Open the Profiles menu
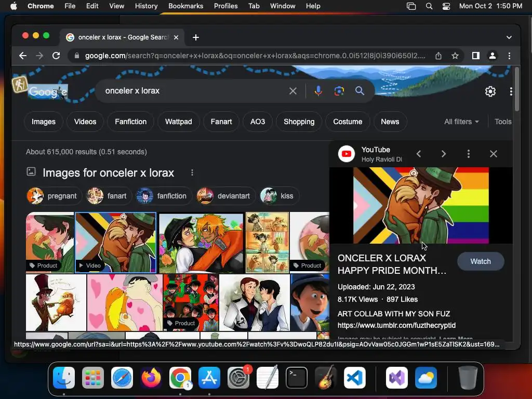The width and height of the screenshot is (532, 399). point(225,6)
